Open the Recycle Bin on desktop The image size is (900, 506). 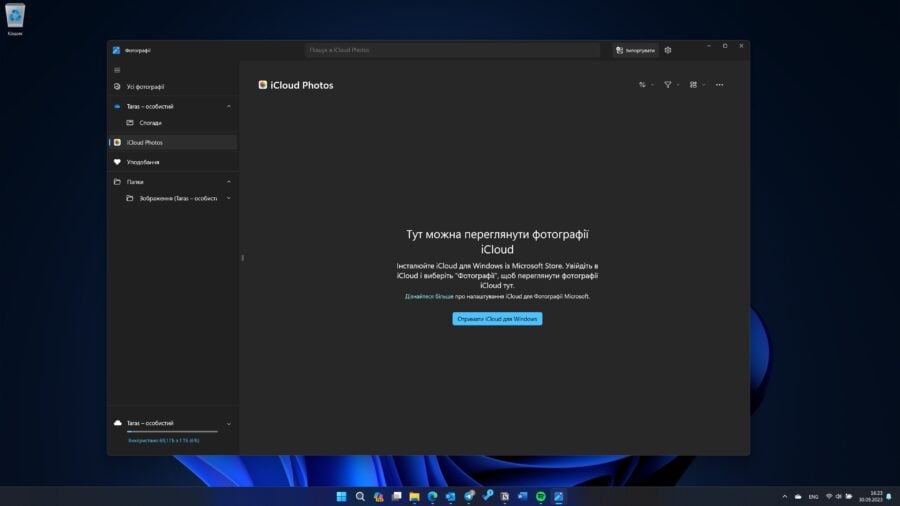[15, 19]
